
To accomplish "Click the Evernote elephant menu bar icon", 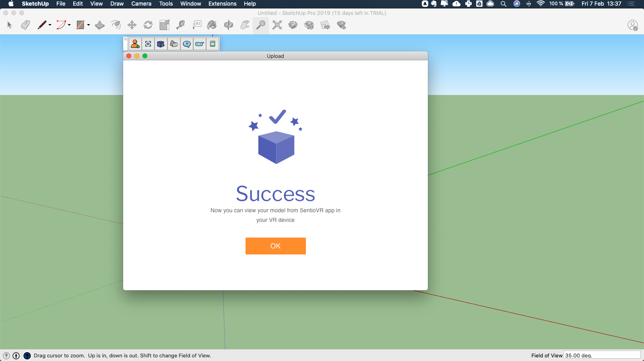I will pyautogui.click(x=434, y=4).
